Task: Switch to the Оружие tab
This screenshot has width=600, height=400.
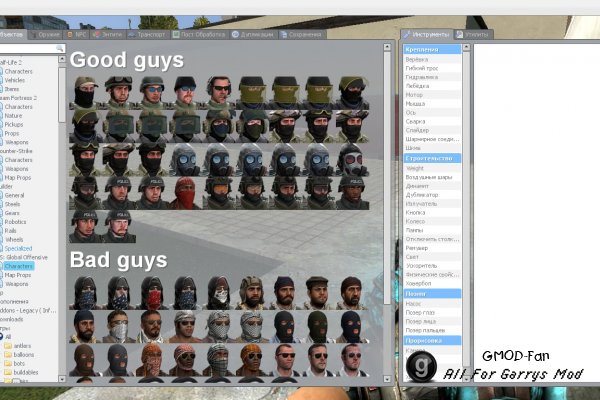Action: point(45,34)
